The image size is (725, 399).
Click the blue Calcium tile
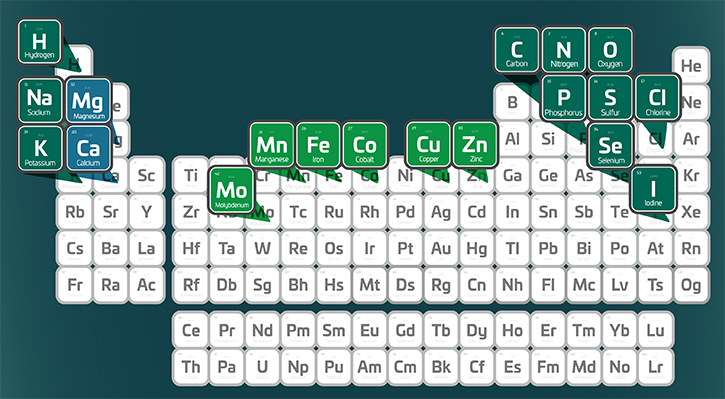tap(88, 148)
